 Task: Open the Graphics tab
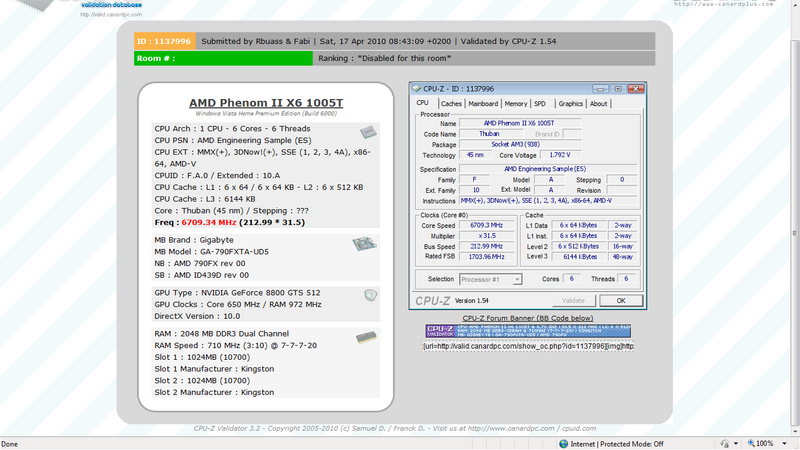570,103
